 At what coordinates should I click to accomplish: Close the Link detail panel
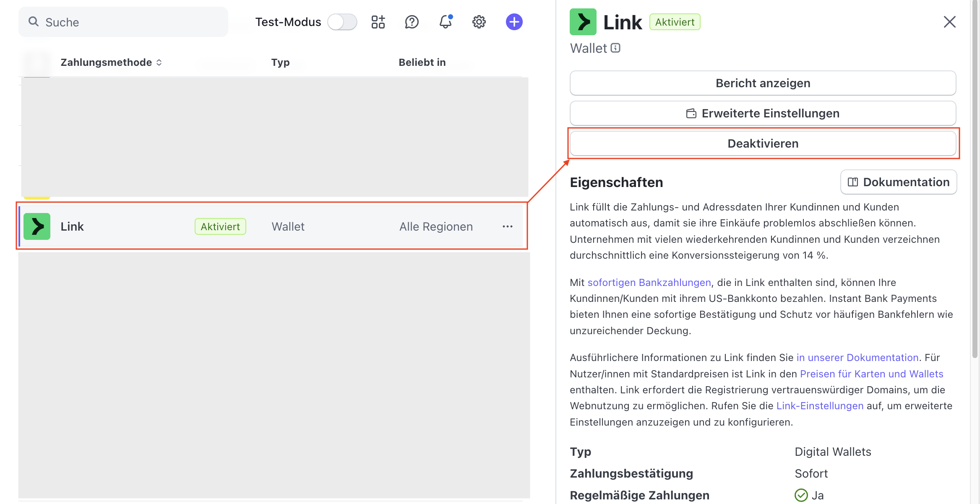tap(949, 22)
